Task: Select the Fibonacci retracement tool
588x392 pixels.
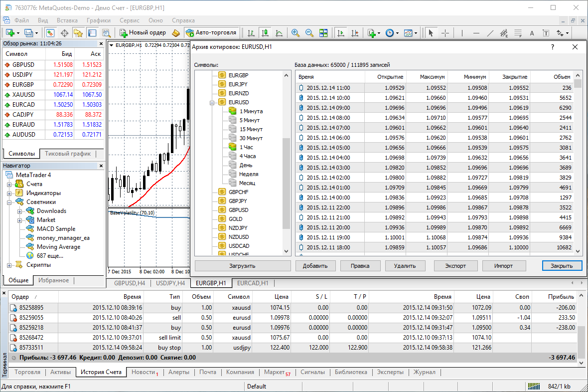Action: 518,33
